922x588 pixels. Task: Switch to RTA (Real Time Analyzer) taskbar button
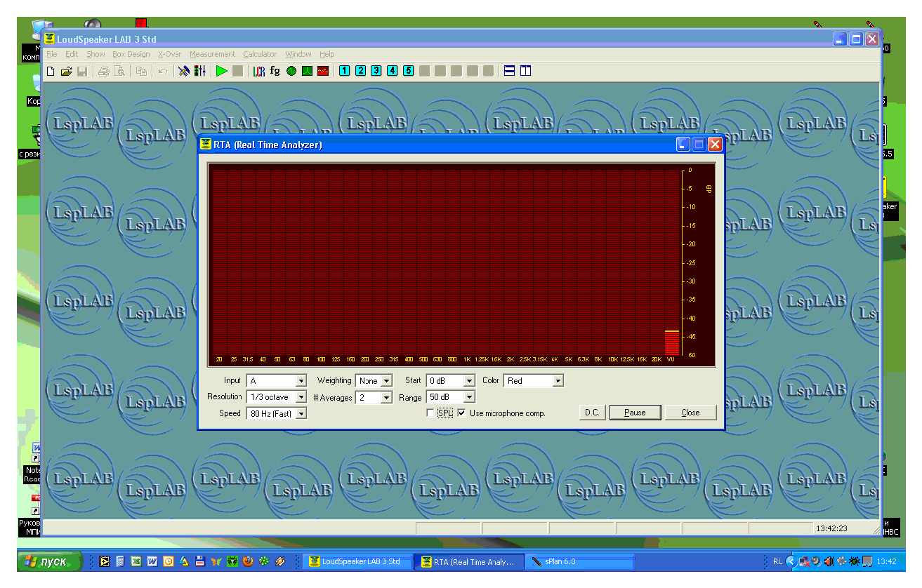(468, 561)
